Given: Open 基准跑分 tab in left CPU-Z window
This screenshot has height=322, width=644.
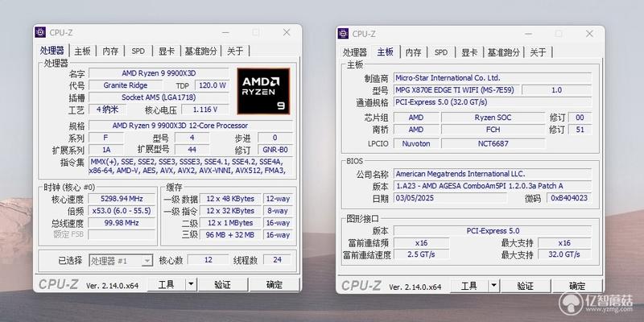Looking at the screenshot, I should (x=200, y=51).
